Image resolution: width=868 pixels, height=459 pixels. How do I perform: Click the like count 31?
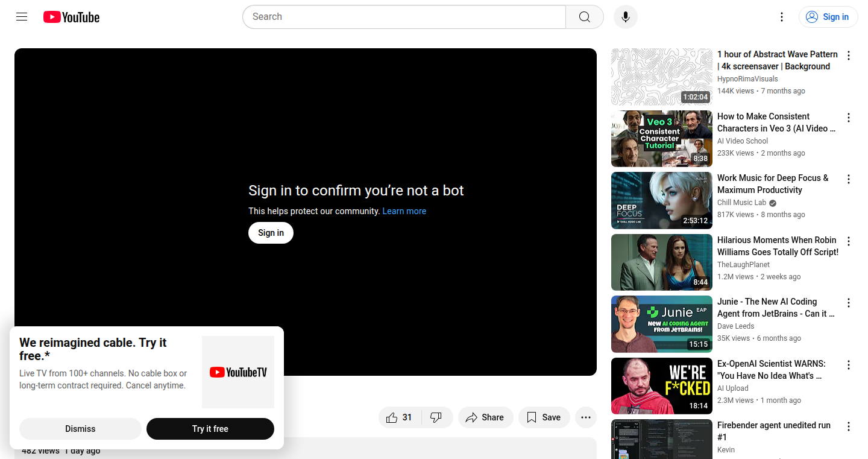tap(407, 417)
